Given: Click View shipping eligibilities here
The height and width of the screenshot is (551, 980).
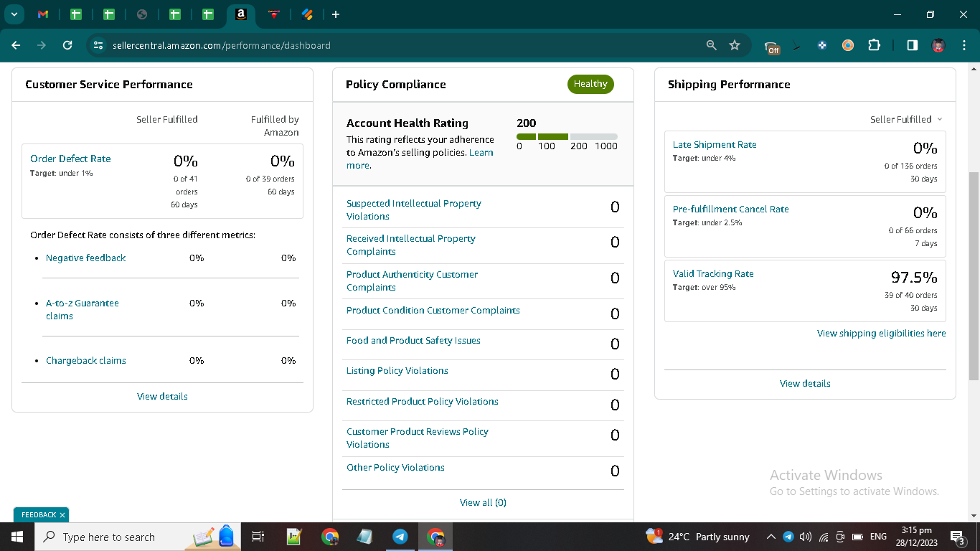Looking at the screenshot, I should (882, 333).
